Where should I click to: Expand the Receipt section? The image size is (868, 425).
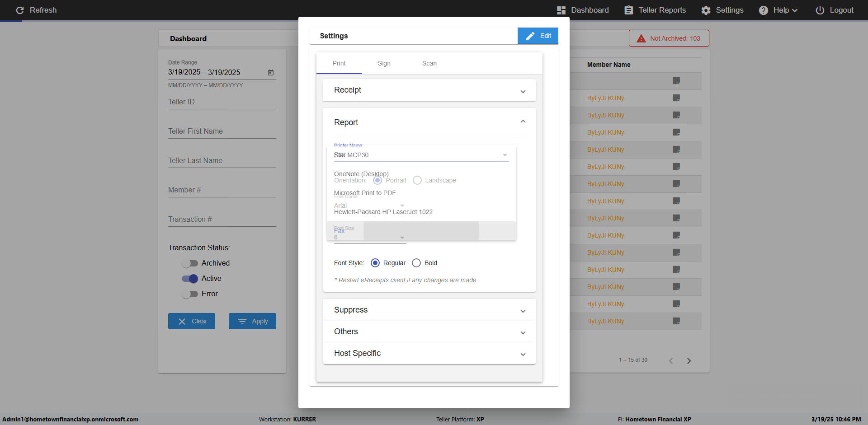click(429, 90)
